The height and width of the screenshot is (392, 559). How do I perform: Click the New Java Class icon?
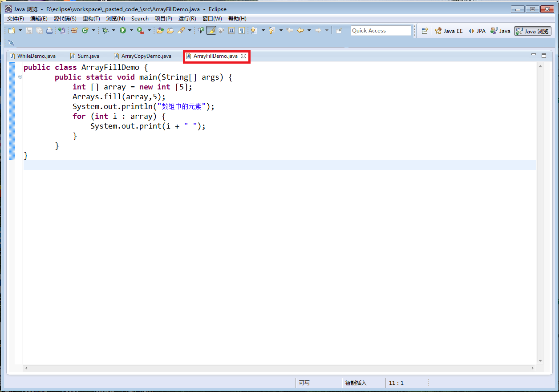click(85, 30)
